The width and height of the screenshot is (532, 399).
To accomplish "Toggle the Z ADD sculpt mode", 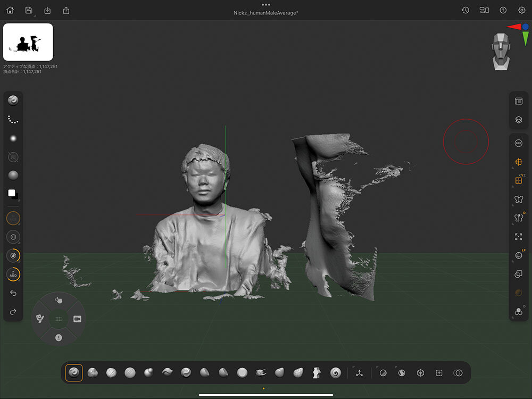I will point(13,275).
